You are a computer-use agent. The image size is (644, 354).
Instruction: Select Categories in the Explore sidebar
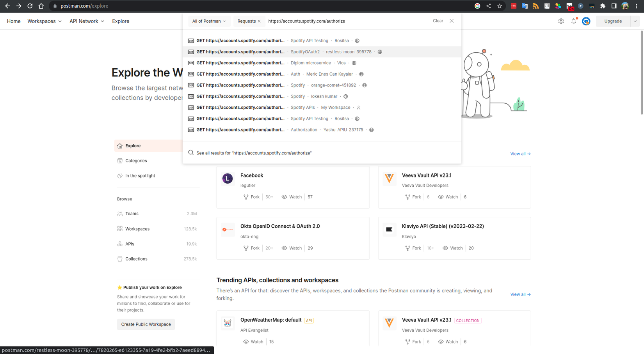(136, 161)
